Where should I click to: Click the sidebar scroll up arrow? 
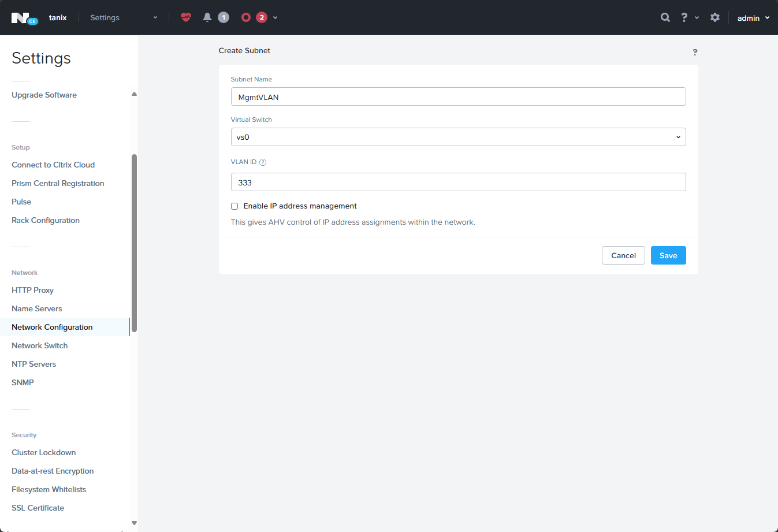click(x=134, y=94)
